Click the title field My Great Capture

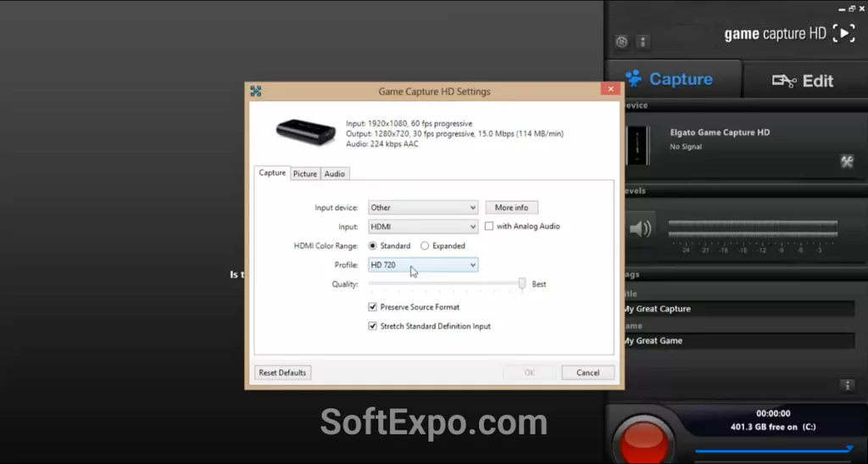tap(738, 309)
